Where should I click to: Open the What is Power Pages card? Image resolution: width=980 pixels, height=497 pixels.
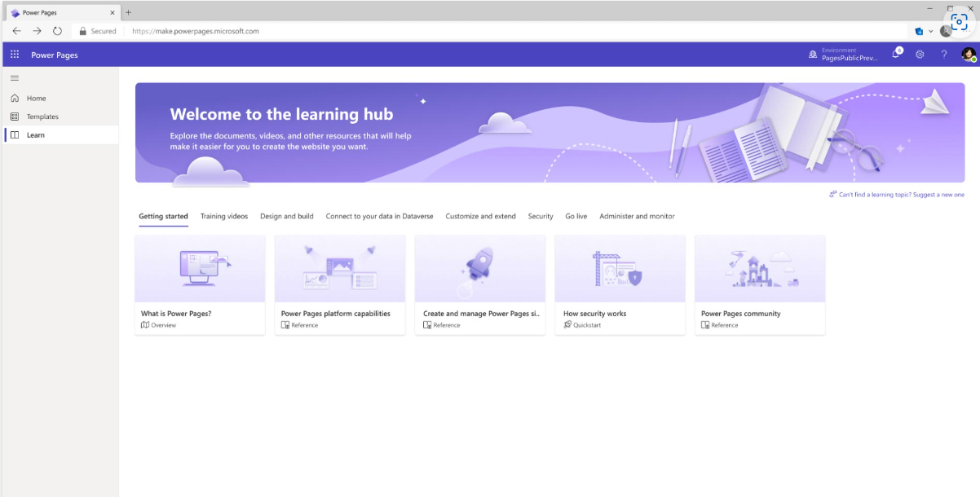point(200,284)
